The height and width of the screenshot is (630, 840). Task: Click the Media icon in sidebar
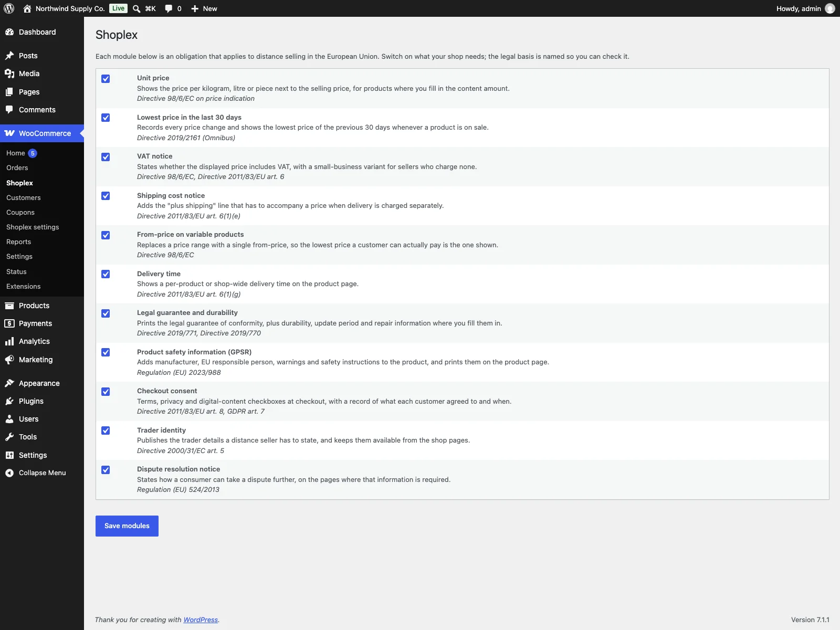point(9,73)
